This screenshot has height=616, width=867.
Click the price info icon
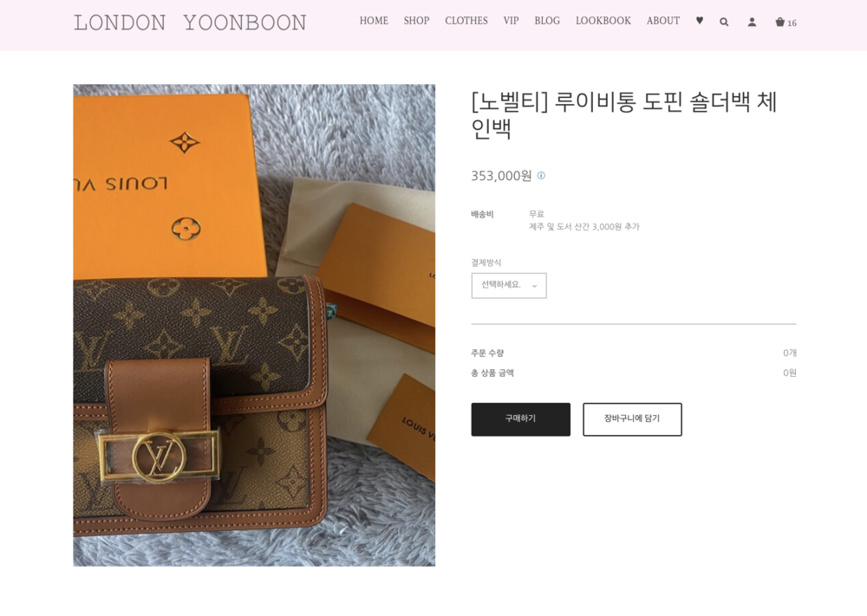pos(541,176)
